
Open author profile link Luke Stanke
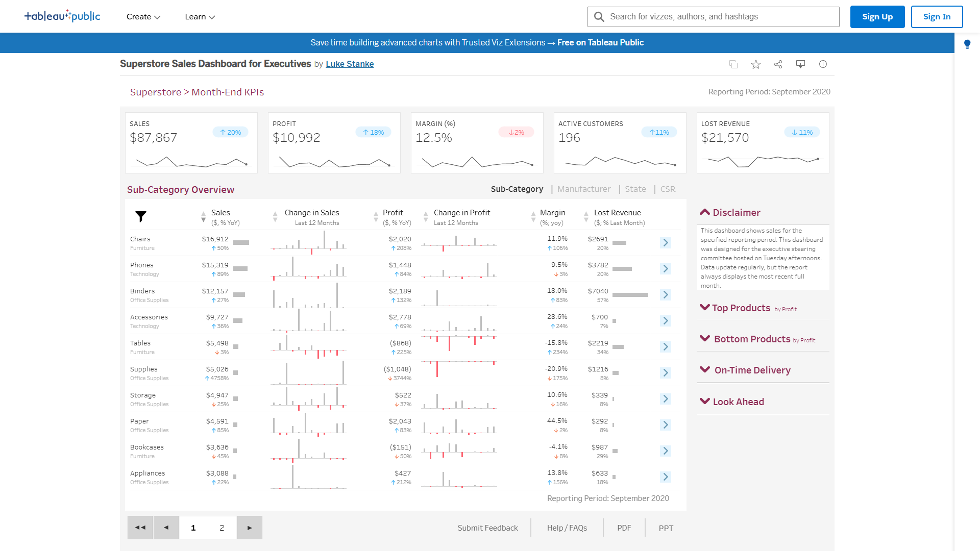pyautogui.click(x=350, y=64)
